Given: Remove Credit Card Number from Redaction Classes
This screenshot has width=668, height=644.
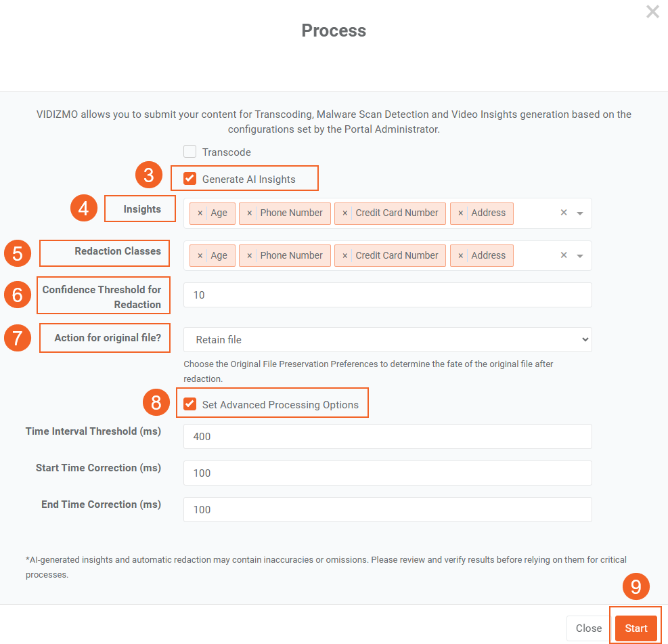Looking at the screenshot, I should [345, 256].
